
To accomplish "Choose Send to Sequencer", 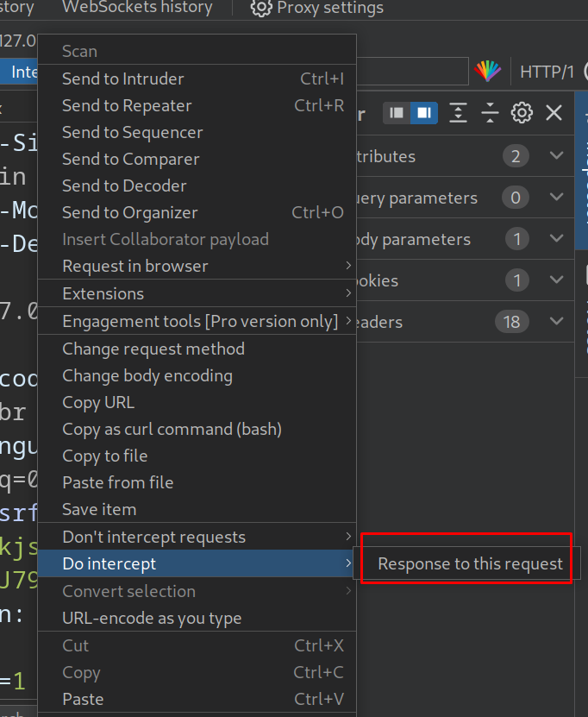I will (197, 133).
